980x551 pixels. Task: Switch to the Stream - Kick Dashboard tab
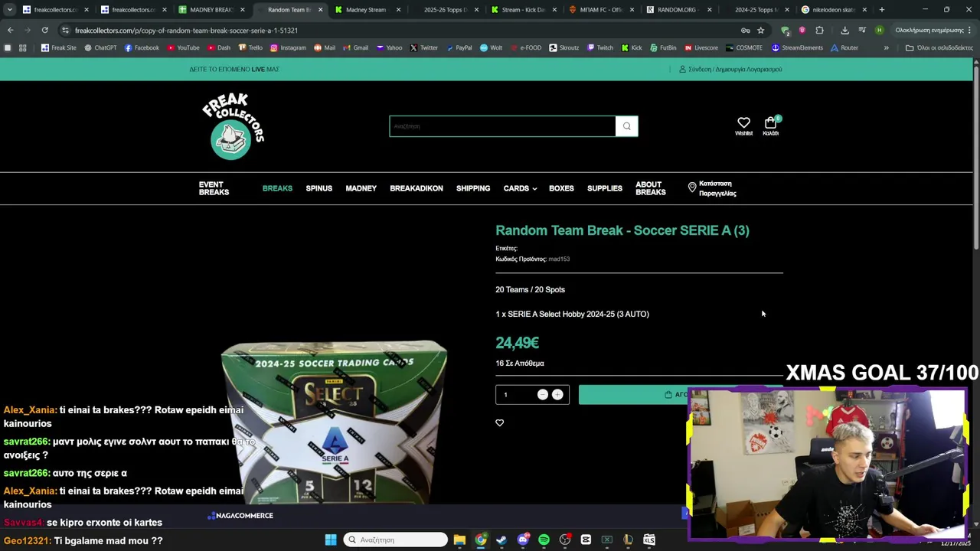[524, 10]
